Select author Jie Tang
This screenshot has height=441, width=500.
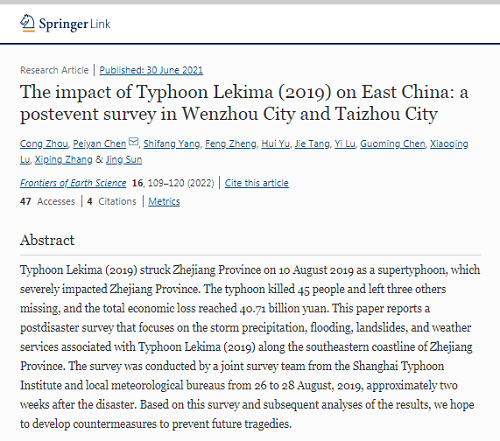point(312,144)
